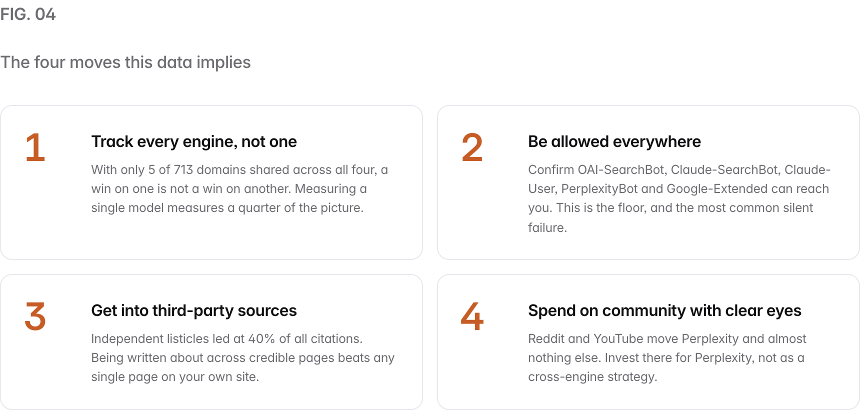Click the orange number 1 marker

coord(35,147)
